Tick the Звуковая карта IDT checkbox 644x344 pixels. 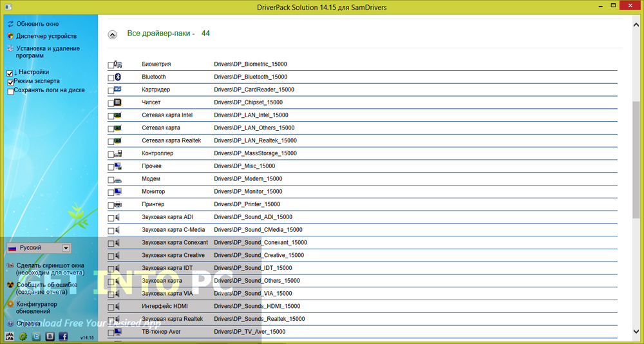tap(111, 269)
